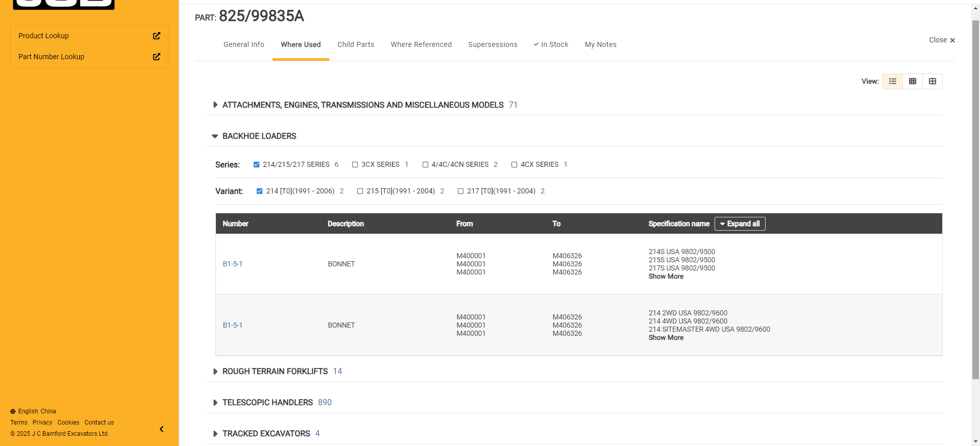Image resolution: width=980 pixels, height=446 pixels.
Task: Open the Child Parts tab
Action: pos(356,44)
